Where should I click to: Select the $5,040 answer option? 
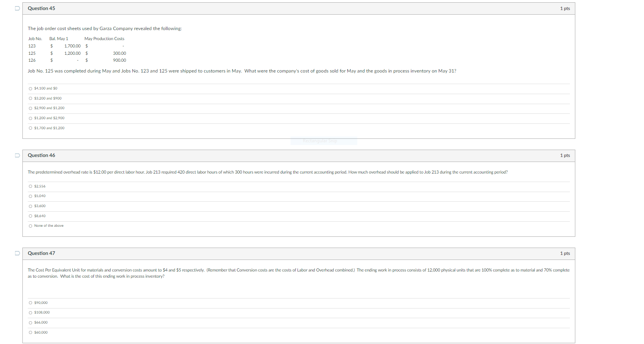(30, 196)
